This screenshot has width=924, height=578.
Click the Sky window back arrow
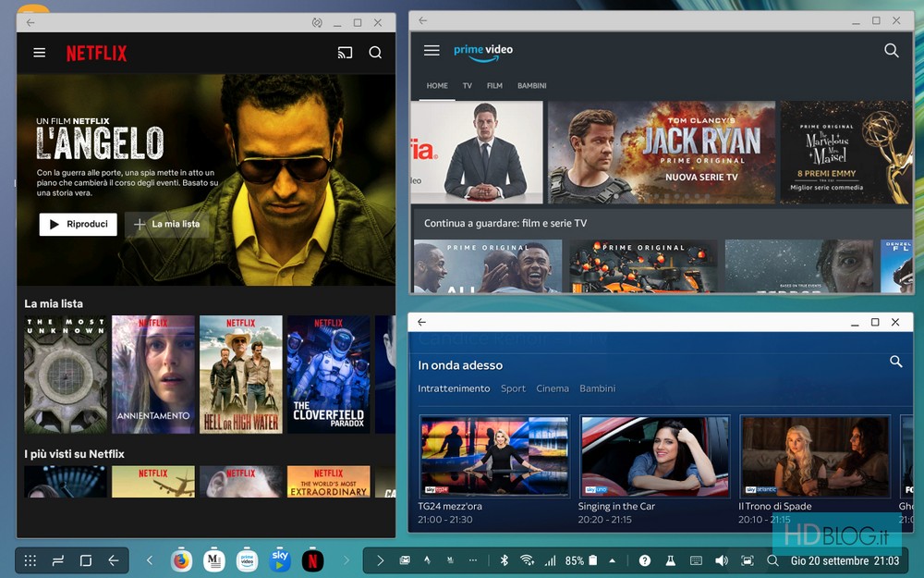point(421,322)
